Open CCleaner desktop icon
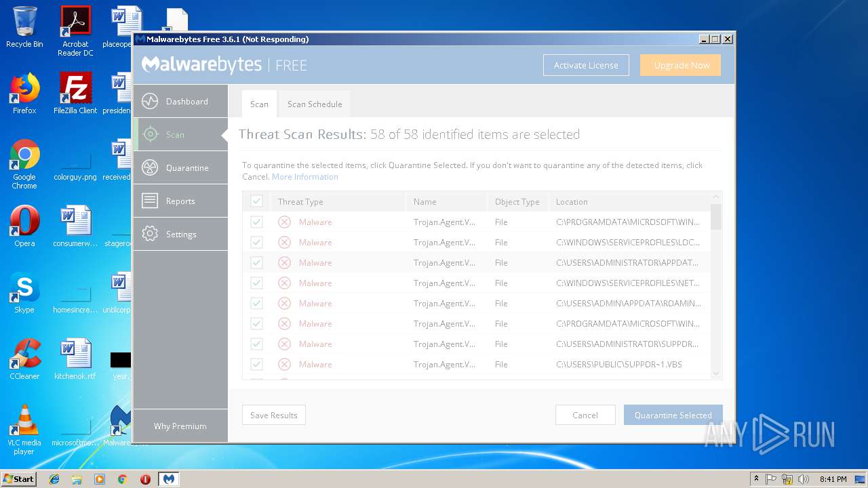 pos(24,359)
